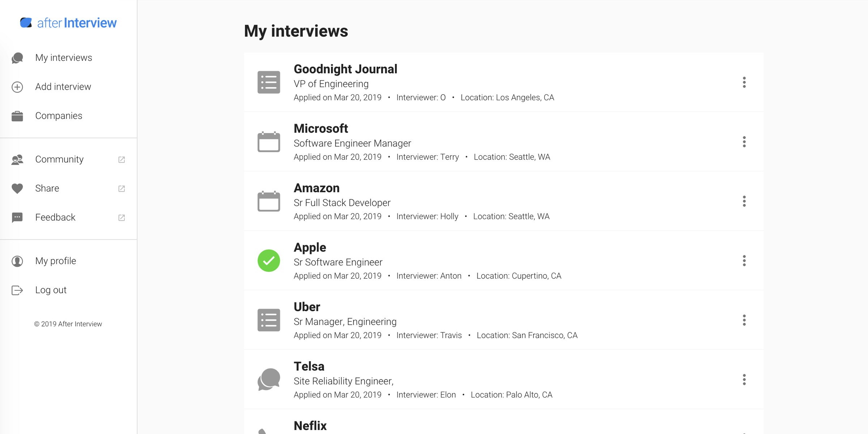Viewport: 868px width, 434px height.
Task: Open options menu for Goodnight Journal
Action: pos(744,82)
